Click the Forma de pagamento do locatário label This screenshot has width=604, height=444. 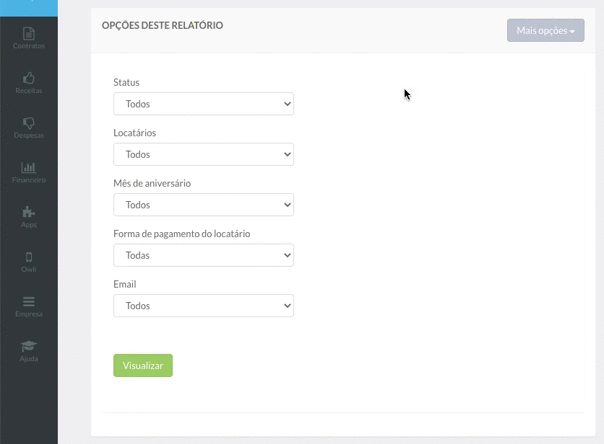181,234
